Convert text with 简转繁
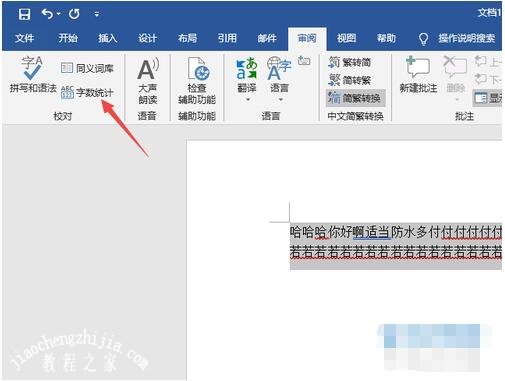505x381 pixels. point(350,80)
